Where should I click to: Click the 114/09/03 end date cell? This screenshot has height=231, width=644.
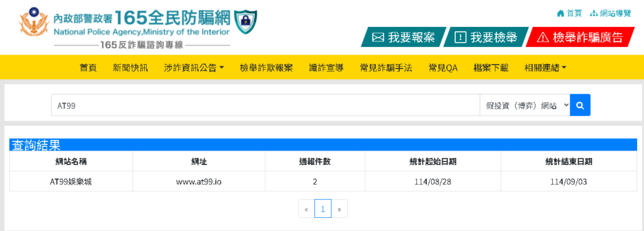pyautogui.click(x=569, y=181)
